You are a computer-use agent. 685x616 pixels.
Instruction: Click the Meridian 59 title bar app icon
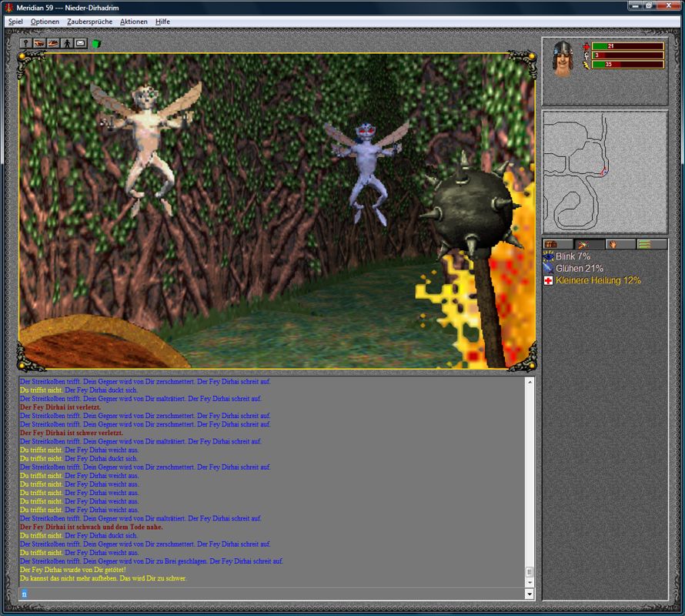pos(9,8)
